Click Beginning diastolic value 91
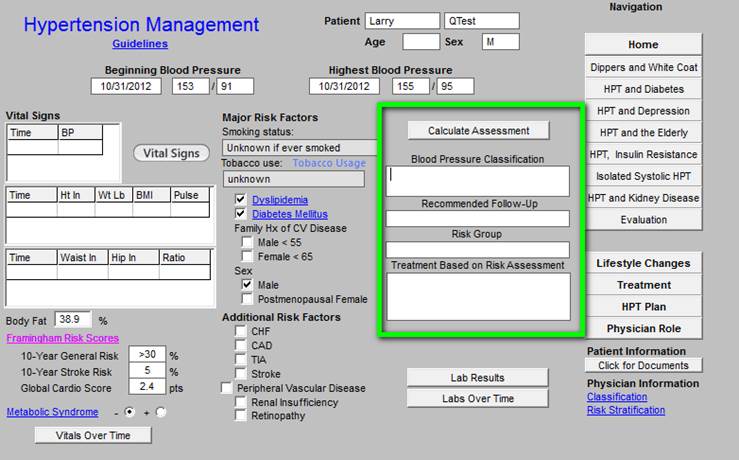This screenshot has height=460, width=739. click(x=235, y=86)
